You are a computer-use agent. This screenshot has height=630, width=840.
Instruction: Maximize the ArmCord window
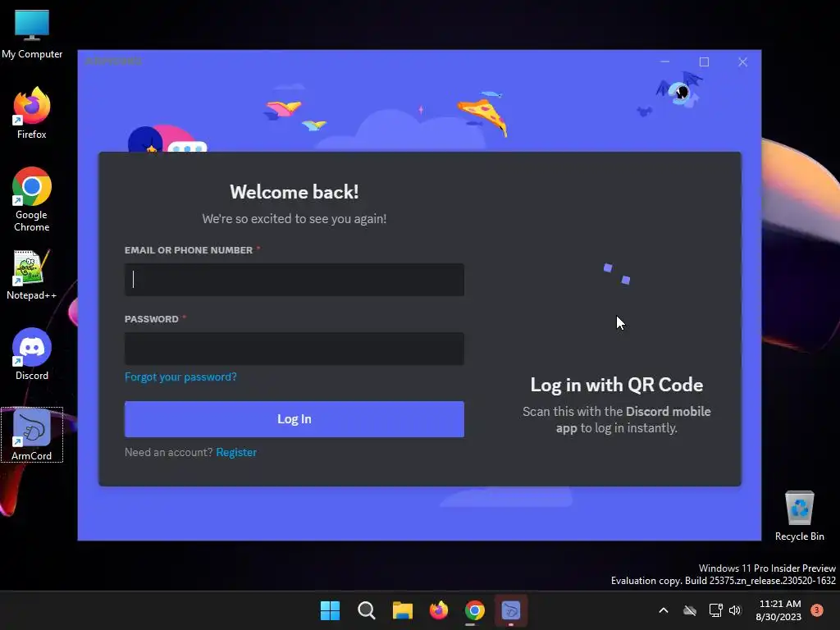point(704,62)
